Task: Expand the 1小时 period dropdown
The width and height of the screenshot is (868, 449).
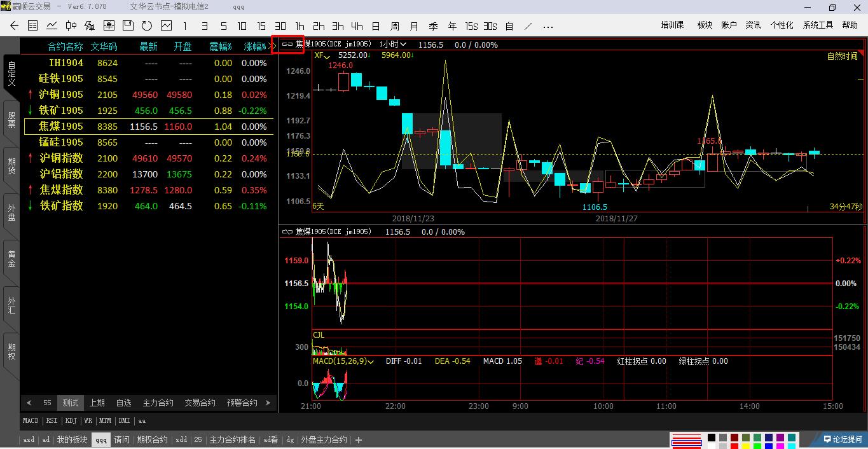Action: [x=393, y=45]
